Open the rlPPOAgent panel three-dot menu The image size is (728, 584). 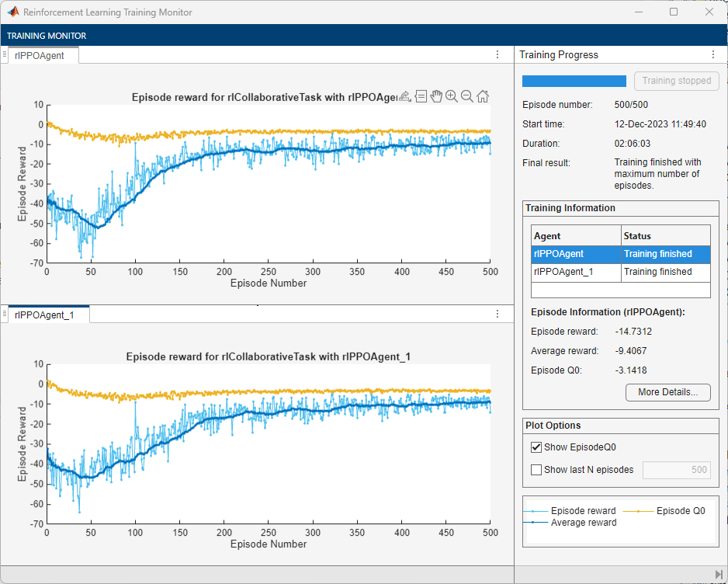tap(497, 55)
